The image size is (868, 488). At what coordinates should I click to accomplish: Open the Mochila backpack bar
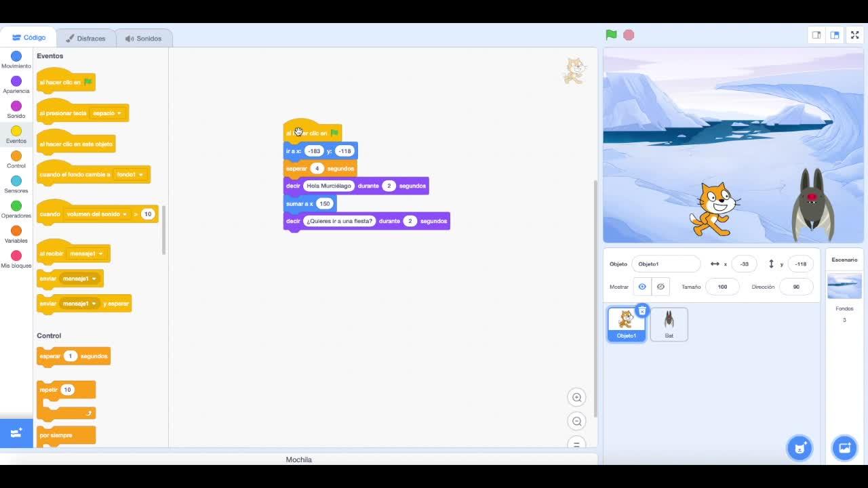click(x=298, y=460)
